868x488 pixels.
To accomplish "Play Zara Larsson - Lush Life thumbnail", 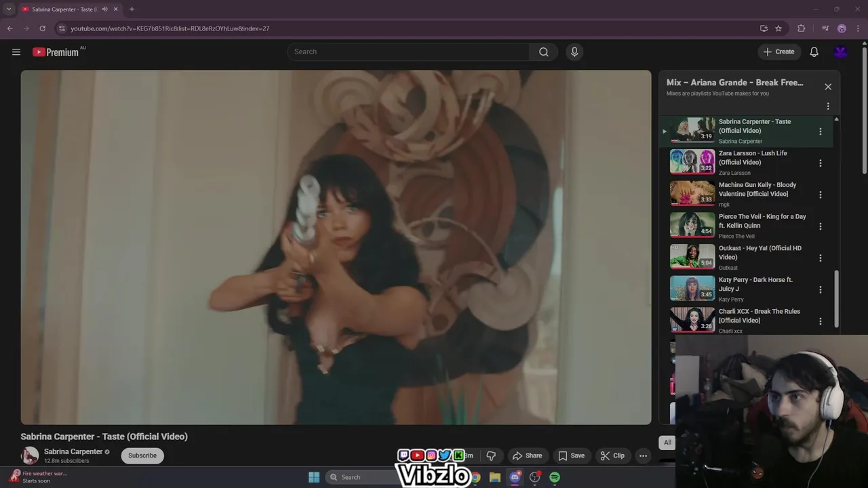I will click(x=692, y=161).
